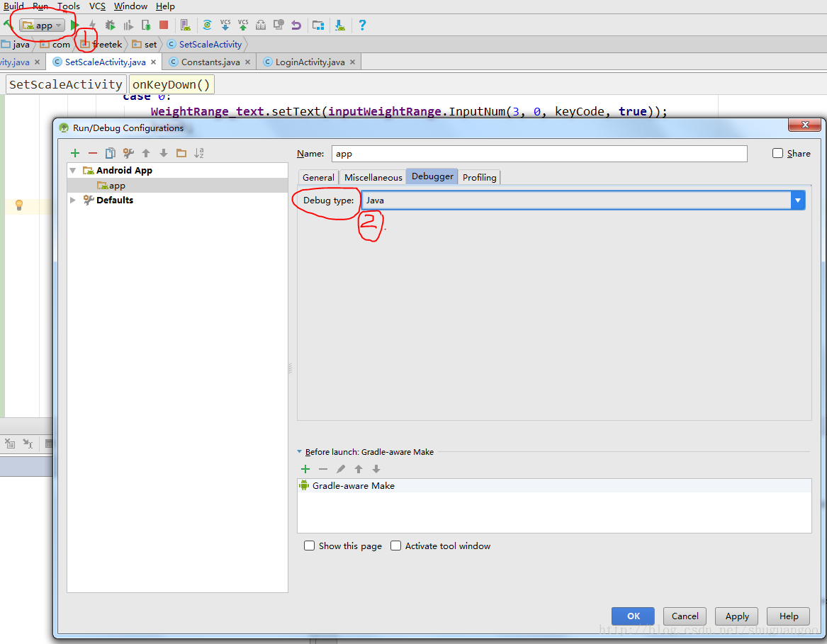Click the SetScaleActivity breadcrumb item
The image size is (827, 644).
coord(205,45)
